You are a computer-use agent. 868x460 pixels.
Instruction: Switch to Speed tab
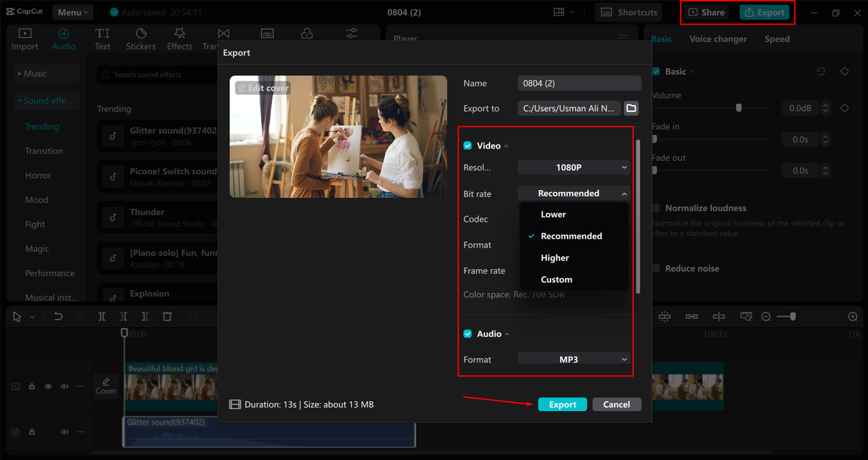pyautogui.click(x=777, y=39)
